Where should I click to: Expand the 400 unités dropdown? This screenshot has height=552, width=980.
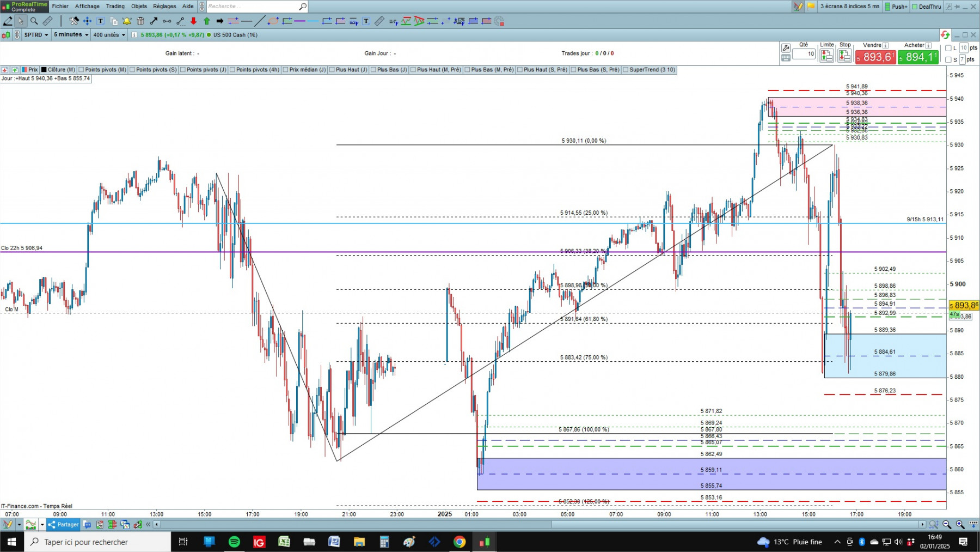click(x=109, y=35)
